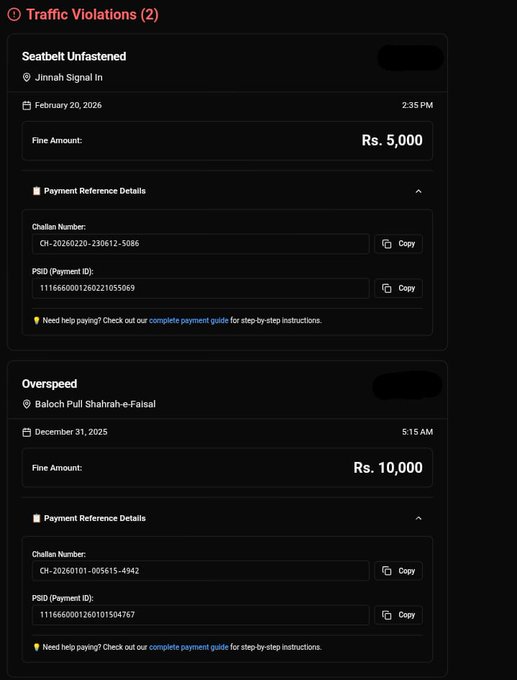Click the Overspeed PSID field
Viewport: 517px width, 680px height.
point(201,615)
